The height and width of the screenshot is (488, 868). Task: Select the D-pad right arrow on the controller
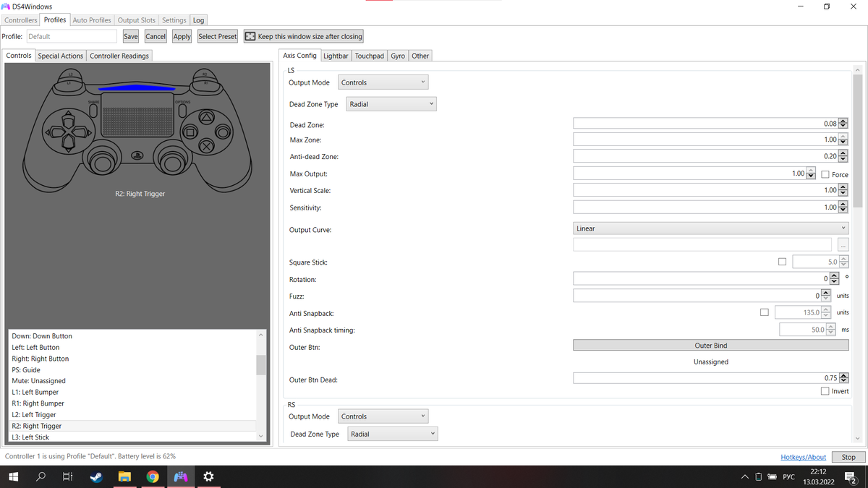[82, 132]
